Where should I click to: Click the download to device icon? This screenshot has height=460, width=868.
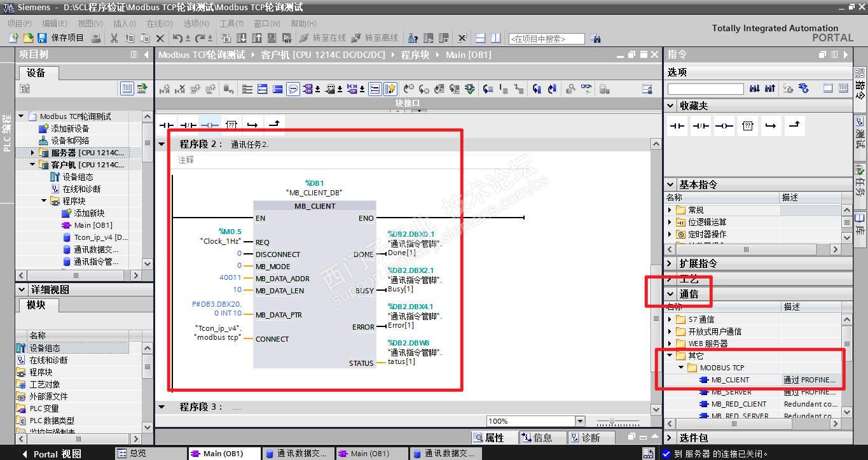(x=242, y=38)
